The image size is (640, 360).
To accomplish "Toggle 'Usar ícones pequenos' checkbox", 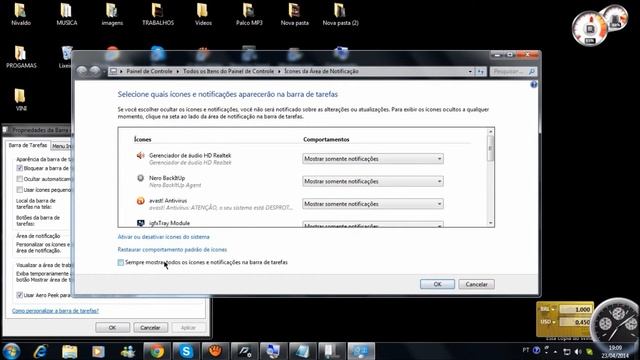I will 19,190.
